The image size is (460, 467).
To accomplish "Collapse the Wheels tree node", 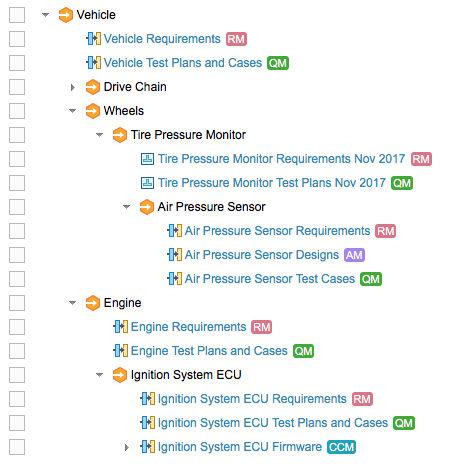I will pos(73,111).
